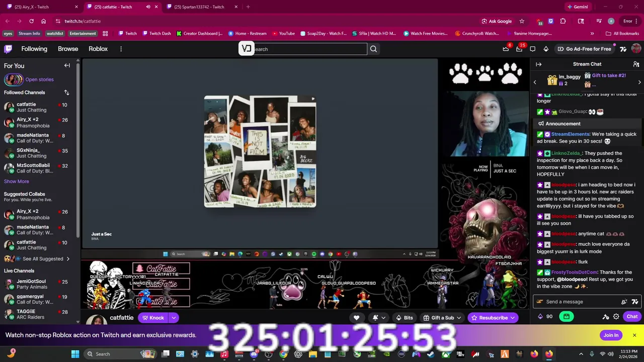Open the notifications inbox with 25 badge

(519, 49)
